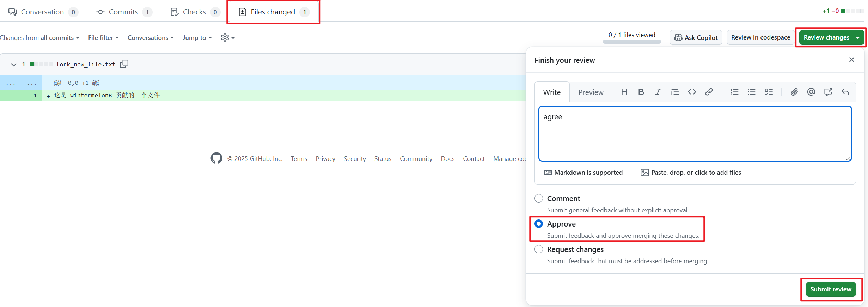Select the Approve radio option

pyautogui.click(x=539, y=224)
